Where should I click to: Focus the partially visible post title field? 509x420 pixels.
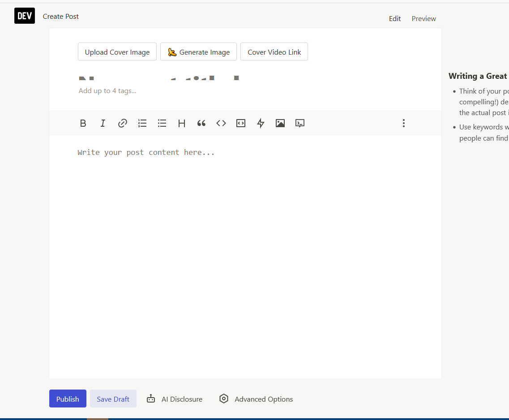[245, 77]
